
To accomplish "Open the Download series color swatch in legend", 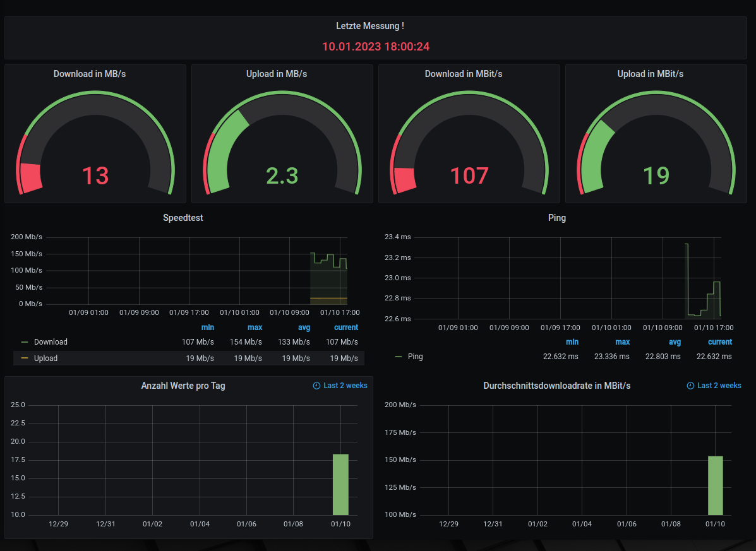I will pyautogui.click(x=25, y=342).
